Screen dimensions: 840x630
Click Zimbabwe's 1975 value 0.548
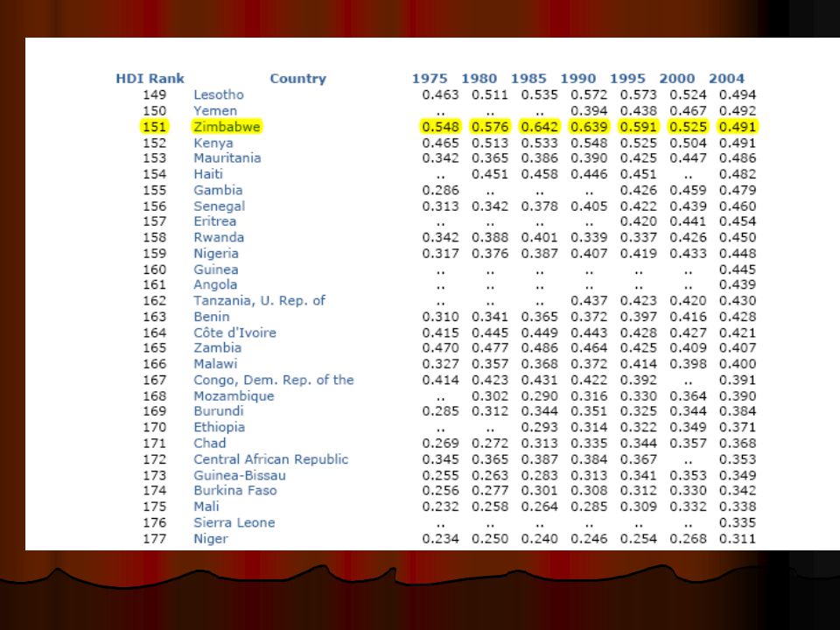[440, 127]
